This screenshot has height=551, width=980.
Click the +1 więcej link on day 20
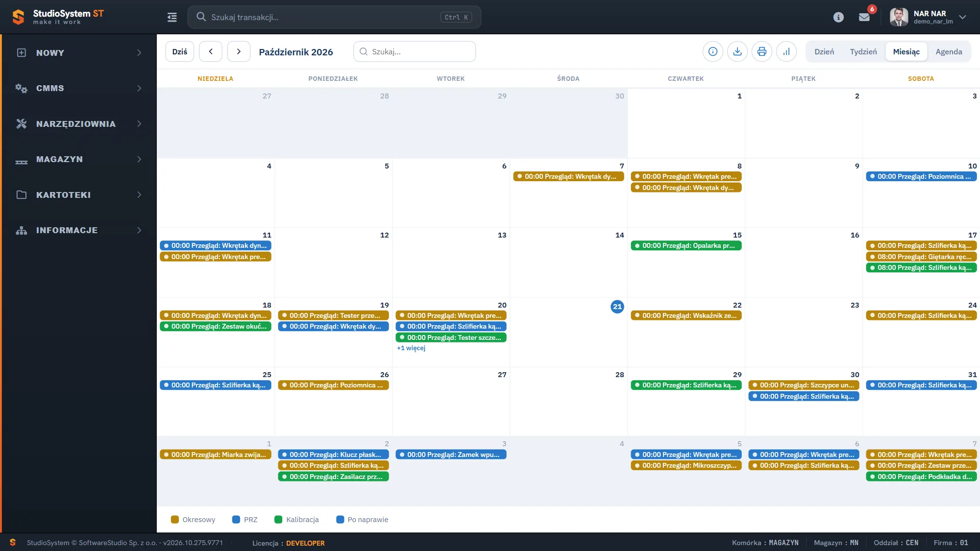pyautogui.click(x=411, y=348)
